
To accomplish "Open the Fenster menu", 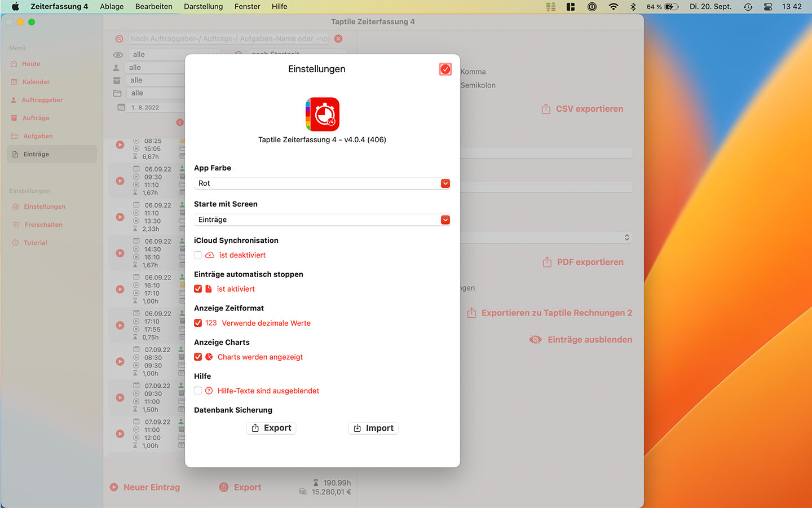I will coord(248,7).
